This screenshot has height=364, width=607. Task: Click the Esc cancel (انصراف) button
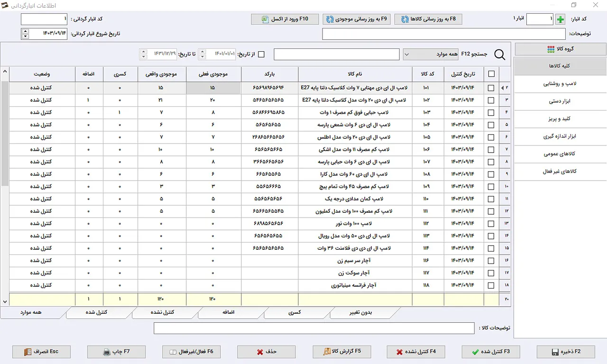tap(42, 352)
